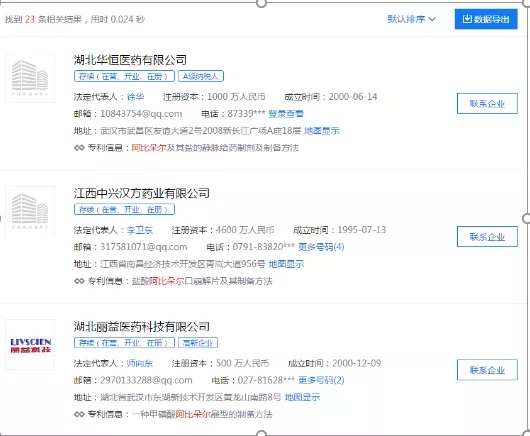This screenshot has width=530, height=436.
Task: Expand 更多号码(2) phone numbers
Action: click(321, 380)
